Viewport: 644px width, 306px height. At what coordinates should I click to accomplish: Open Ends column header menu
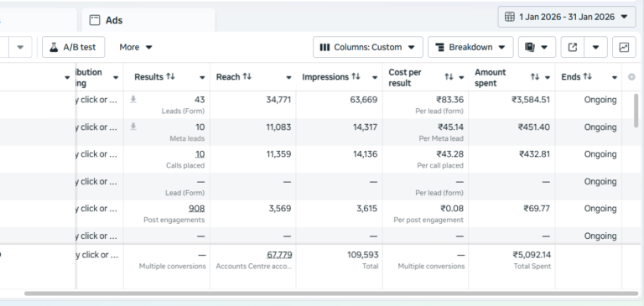pyautogui.click(x=615, y=78)
